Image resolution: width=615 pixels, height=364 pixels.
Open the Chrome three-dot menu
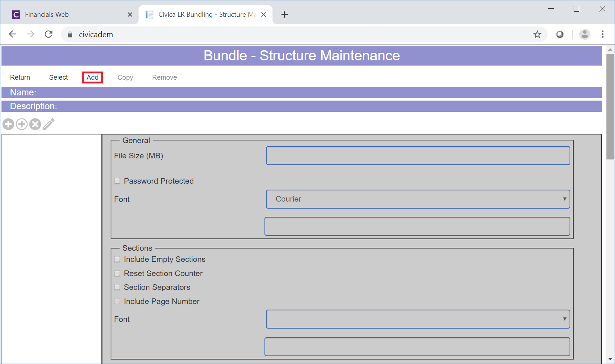pos(603,34)
